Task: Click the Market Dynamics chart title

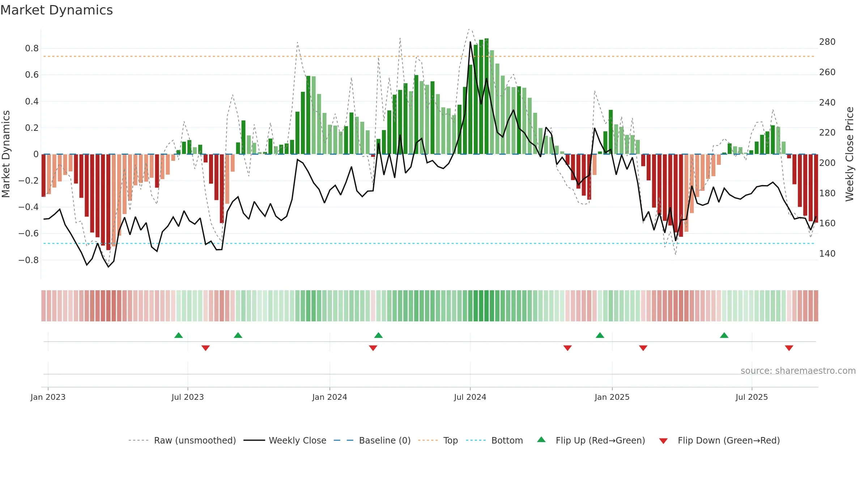Action: coord(57,10)
